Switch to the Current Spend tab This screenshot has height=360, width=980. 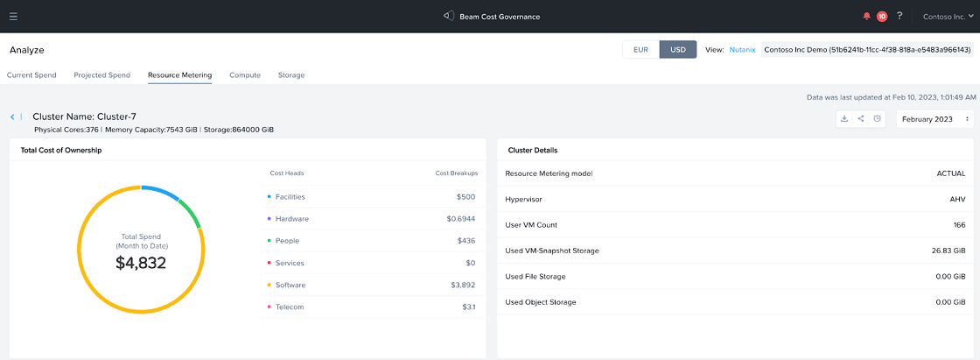click(x=31, y=75)
